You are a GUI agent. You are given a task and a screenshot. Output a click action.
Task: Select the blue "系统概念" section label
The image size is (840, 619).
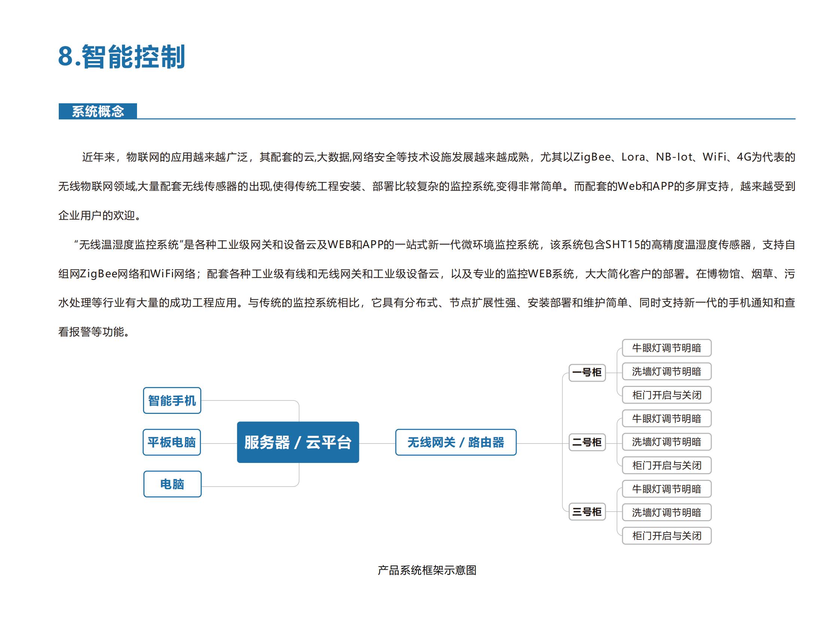[x=97, y=111]
